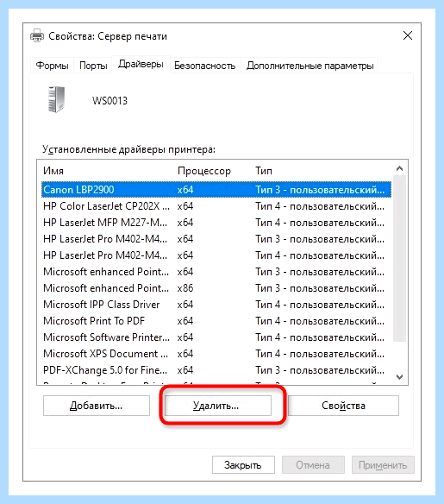Select Microsoft Software Printer driver row
The width and height of the screenshot is (444, 504).
[216, 337]
